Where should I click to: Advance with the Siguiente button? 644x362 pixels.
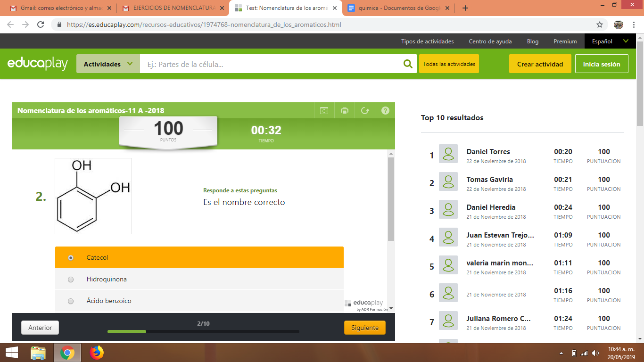pyautogui.click(x=365, y=328)
